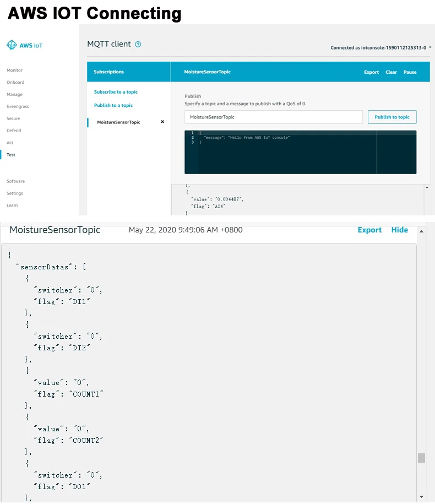
Task: Click Hide link for the message
Action: (x=399, y=230)
